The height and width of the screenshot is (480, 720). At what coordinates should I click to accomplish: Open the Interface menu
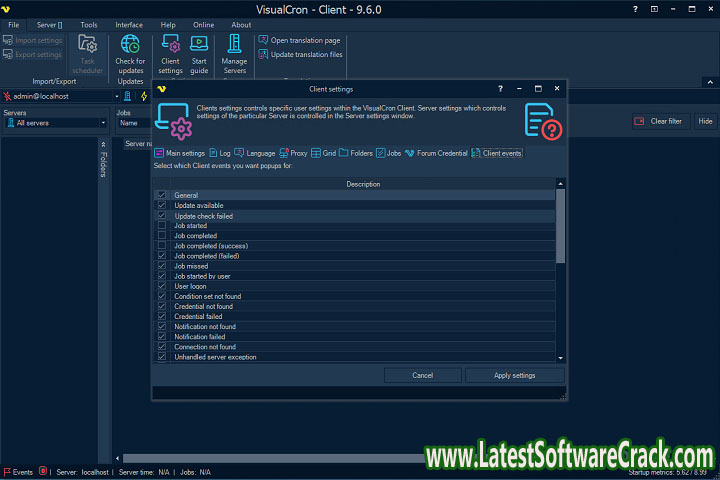[129, 25]
